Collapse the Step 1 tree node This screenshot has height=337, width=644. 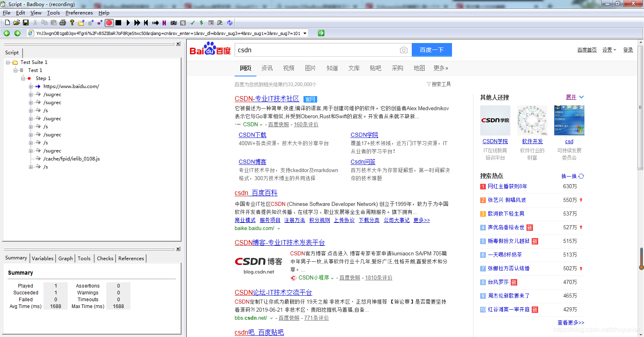23,78
